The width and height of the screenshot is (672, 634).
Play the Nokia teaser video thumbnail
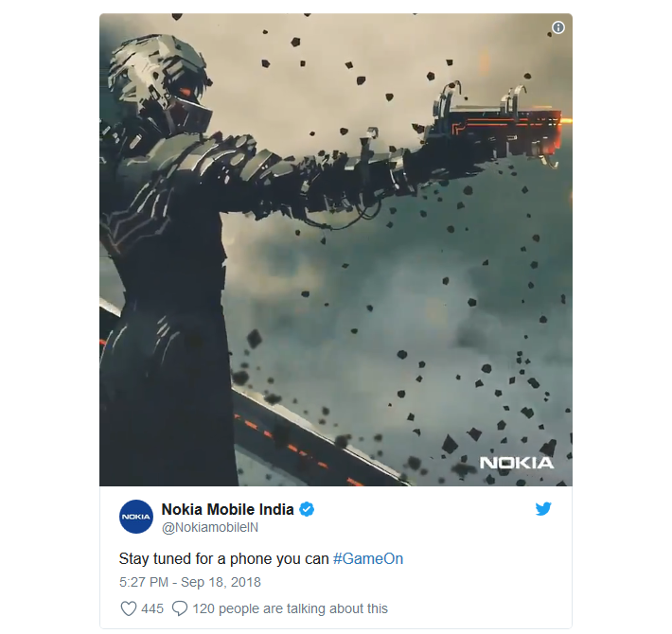coord(336,249)
